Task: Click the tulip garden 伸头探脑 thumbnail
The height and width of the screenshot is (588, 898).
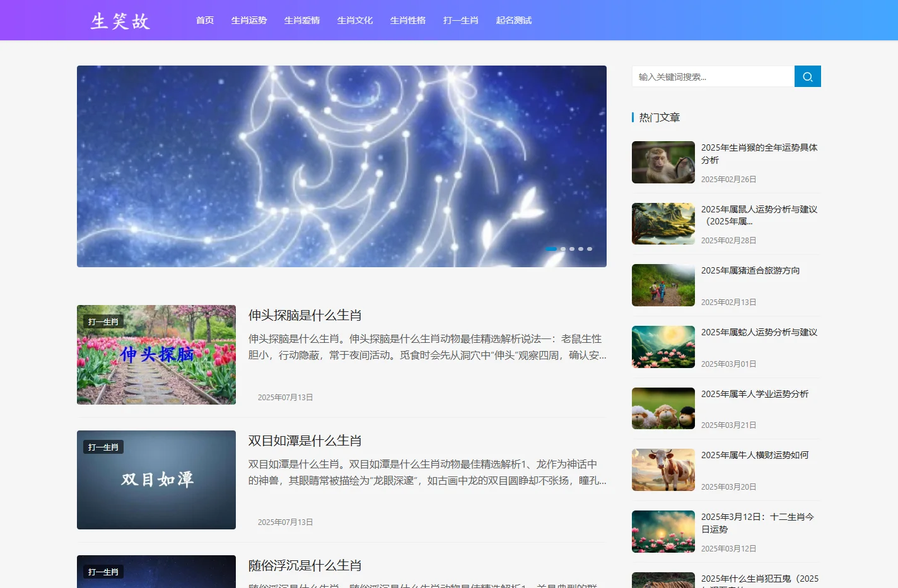Action: (156, 355)
